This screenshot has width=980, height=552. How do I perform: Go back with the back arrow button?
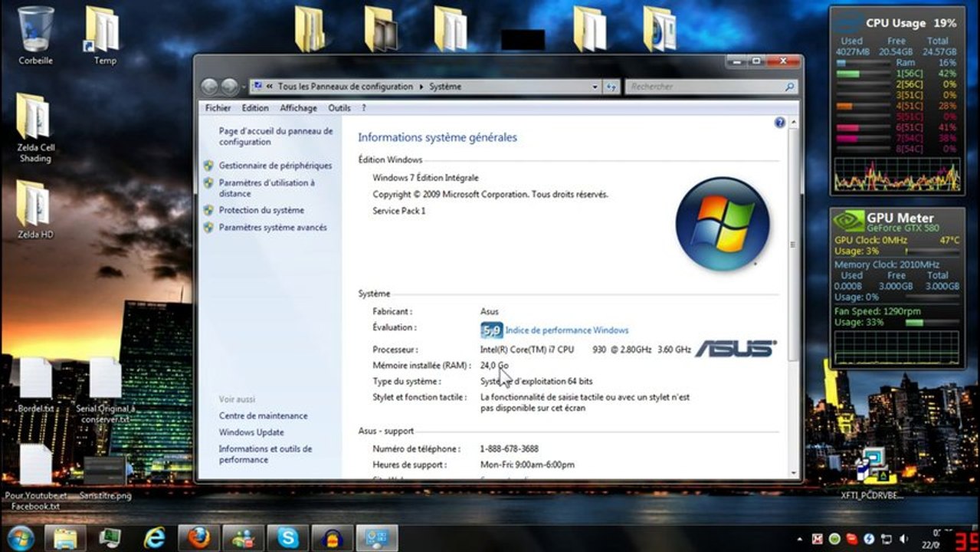click(x=210, y=87)
